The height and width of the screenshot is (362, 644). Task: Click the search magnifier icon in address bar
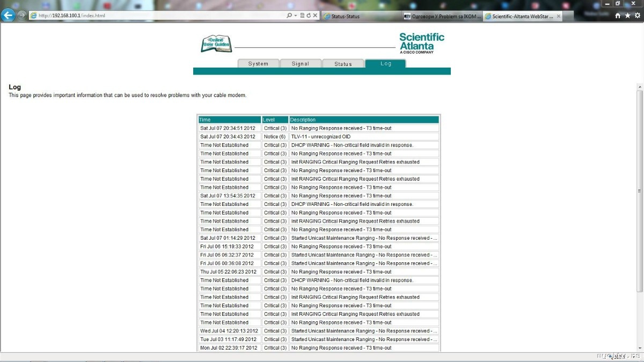pyautogui.click(x=289, y=16)
